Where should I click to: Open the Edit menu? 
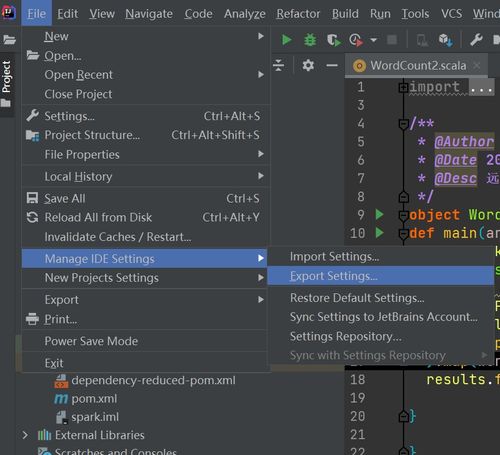point(68,14)
